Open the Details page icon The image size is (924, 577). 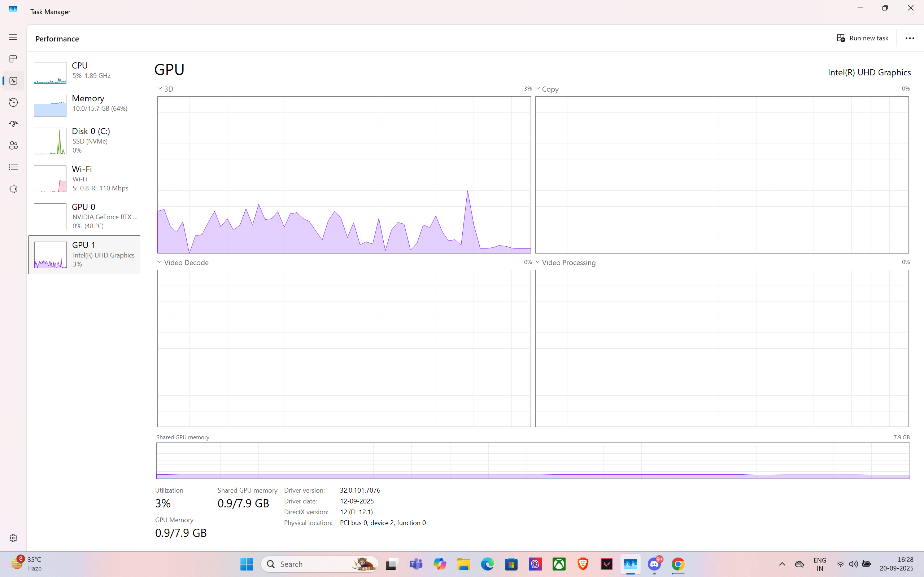[13, 167]
